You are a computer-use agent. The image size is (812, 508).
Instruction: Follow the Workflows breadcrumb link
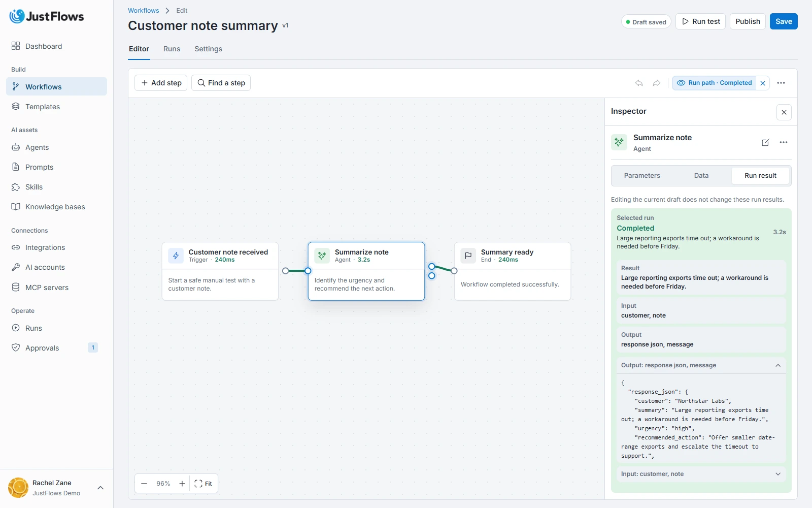[143, 11]
